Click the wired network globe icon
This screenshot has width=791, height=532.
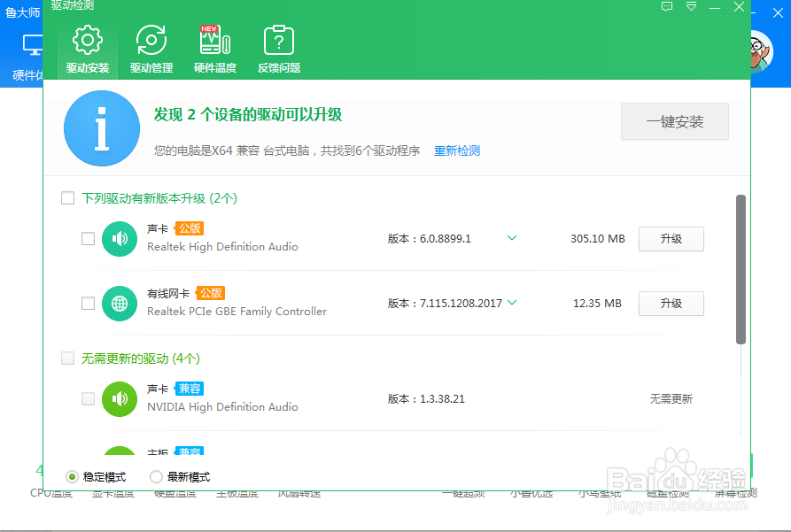pos(120,303)
